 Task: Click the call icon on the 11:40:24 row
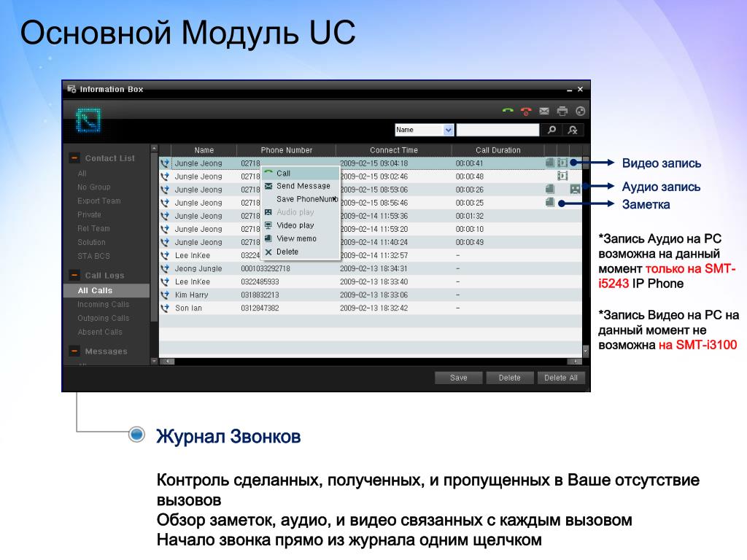tap(165, 242)
